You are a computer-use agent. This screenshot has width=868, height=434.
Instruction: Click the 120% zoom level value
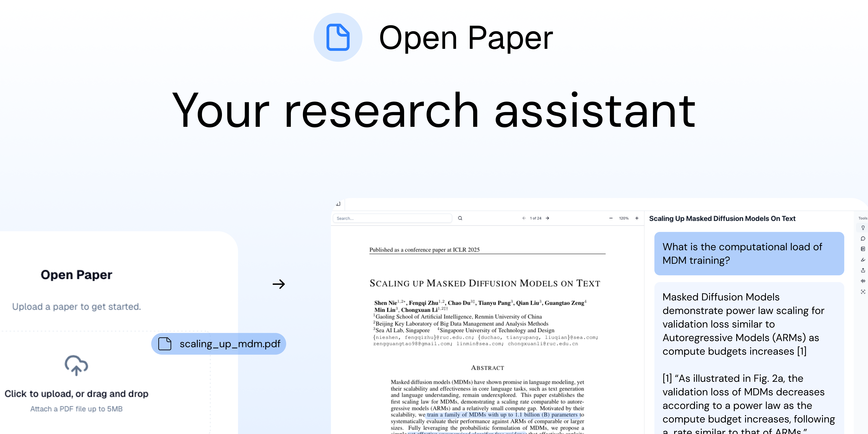pyautogui.click(x=624, y=218)
